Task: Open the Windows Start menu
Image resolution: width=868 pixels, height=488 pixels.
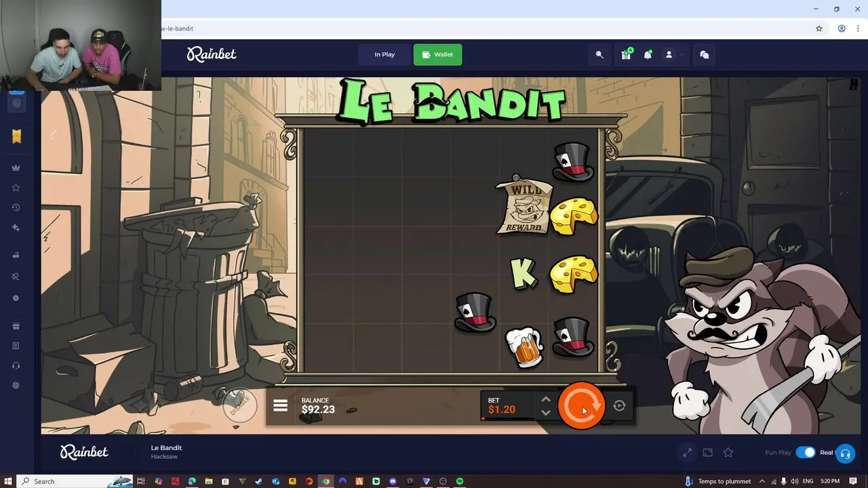Action: click(x=8, y=481)
